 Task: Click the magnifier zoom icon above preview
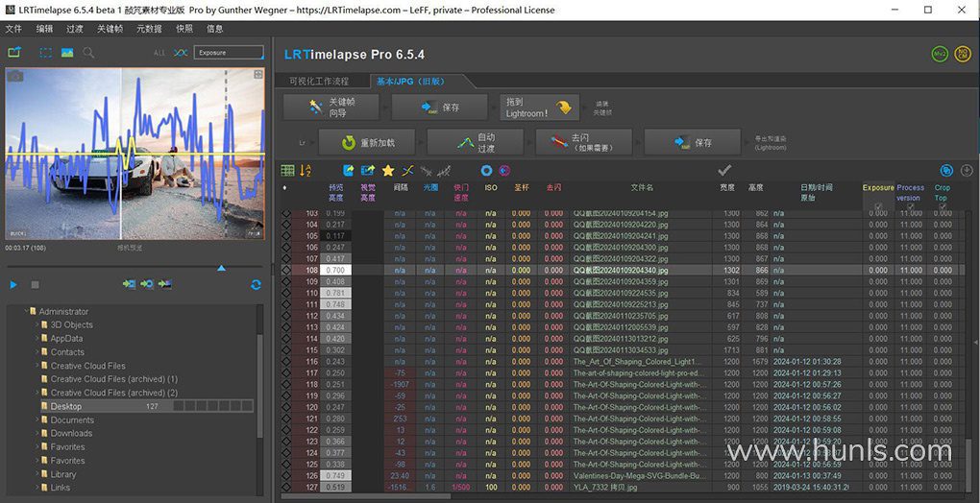(88, 53)
